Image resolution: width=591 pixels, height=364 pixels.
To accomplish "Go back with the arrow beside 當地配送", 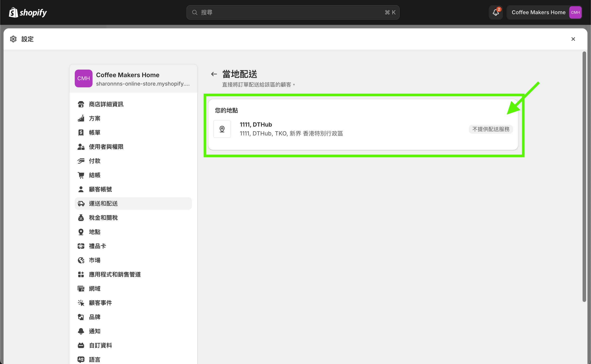I will tap(214, 74).
